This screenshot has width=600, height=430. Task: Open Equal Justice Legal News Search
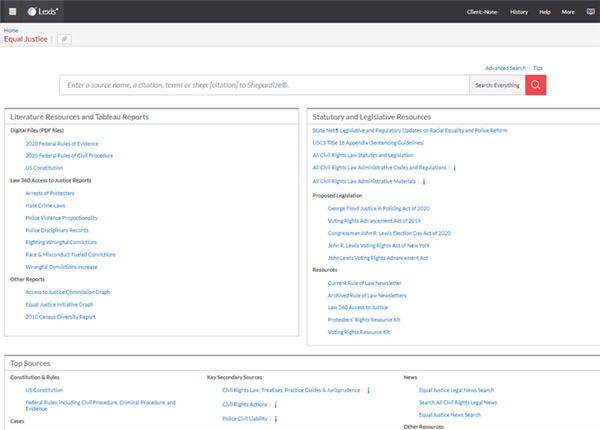point(456,390)
